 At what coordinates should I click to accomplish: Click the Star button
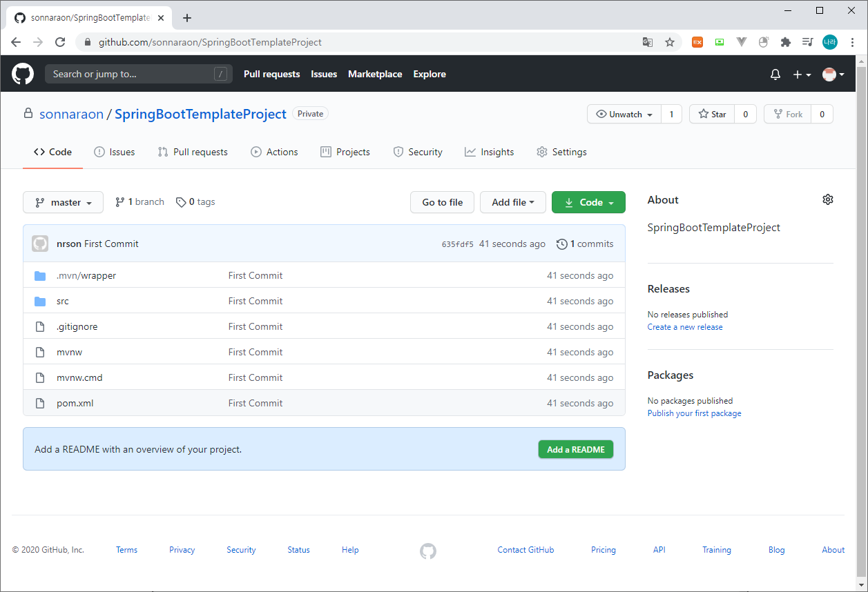tap(712, 114)
